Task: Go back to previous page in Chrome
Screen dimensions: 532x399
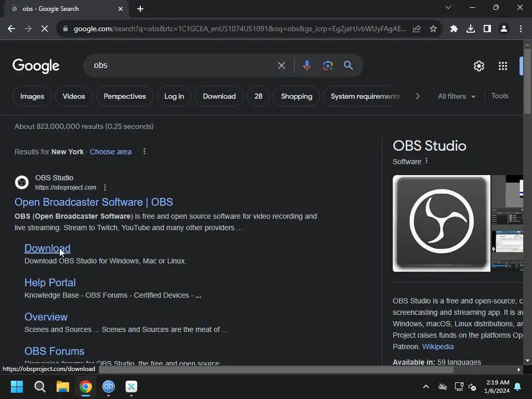Action: click(x=11, y=29)
